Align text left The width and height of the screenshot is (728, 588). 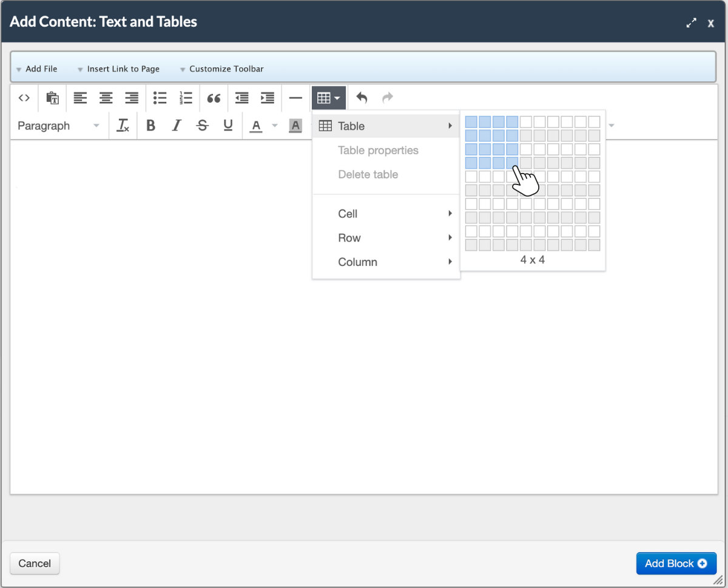pyautogui.click(x=80, y=98)
